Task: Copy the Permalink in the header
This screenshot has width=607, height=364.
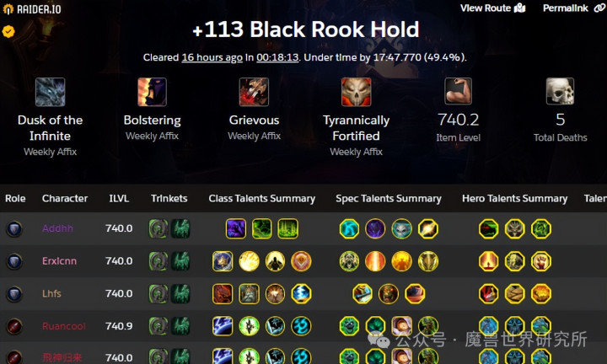Action: coord(574,8)
